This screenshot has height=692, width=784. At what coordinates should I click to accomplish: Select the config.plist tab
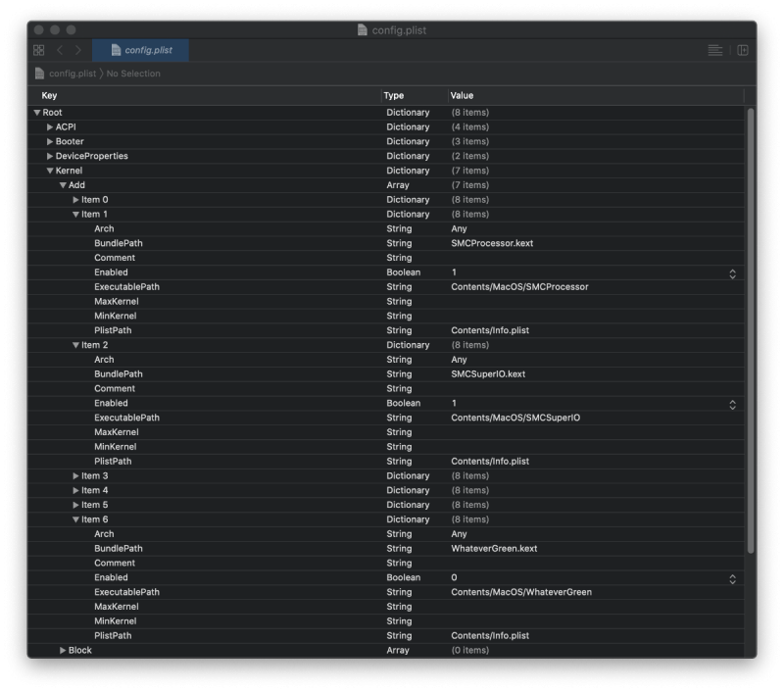[x=140, y=50]
